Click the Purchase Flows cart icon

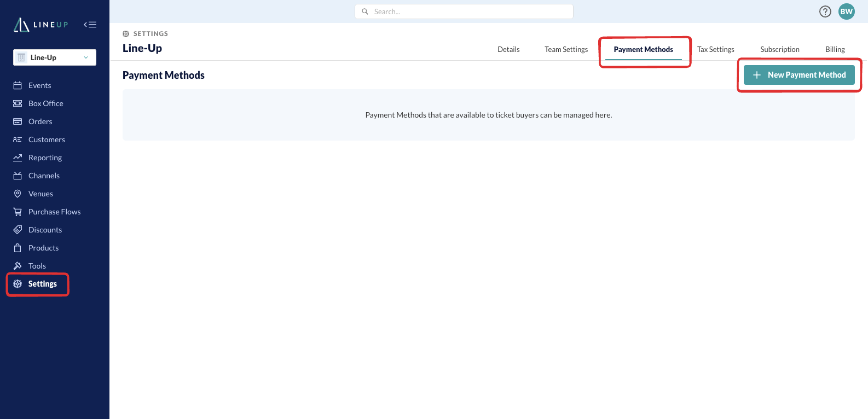18,212
